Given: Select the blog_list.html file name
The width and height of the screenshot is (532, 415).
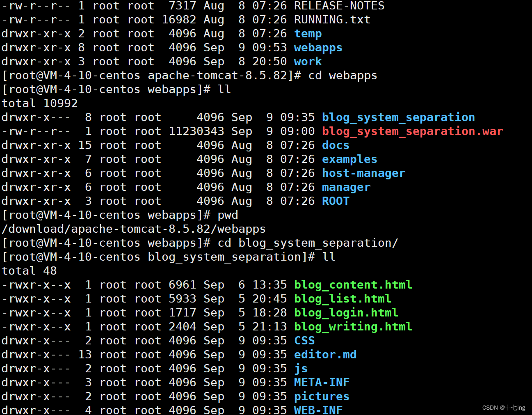Looking at the screenshot, I should 342,299.
